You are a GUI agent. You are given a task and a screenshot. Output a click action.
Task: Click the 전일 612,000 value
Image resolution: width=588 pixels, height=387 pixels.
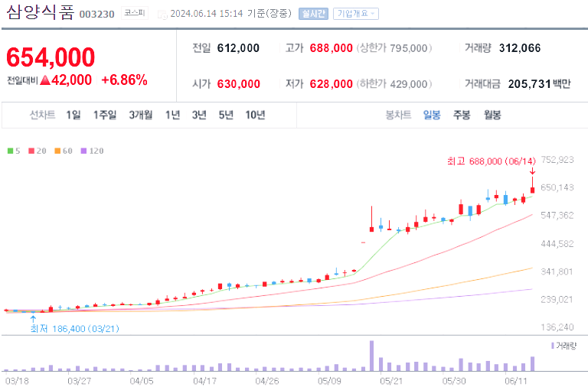click(238, 48)
